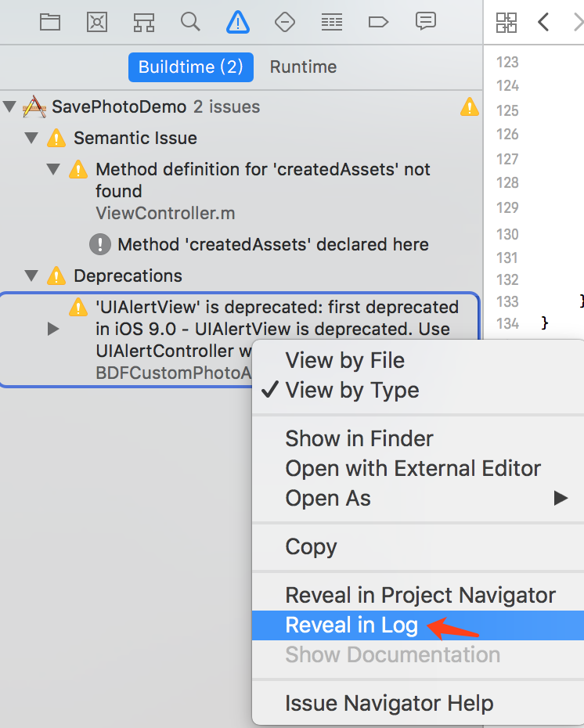Click the SavePhotoDemo project blueprint icon
Viewport: 584px width, 728px height.
click(34, 106)
